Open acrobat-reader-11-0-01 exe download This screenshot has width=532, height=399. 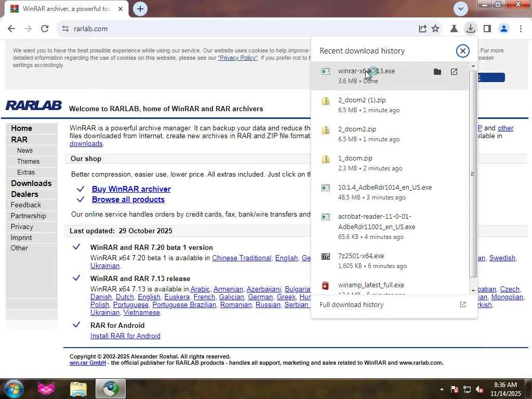tap(390, 227)
